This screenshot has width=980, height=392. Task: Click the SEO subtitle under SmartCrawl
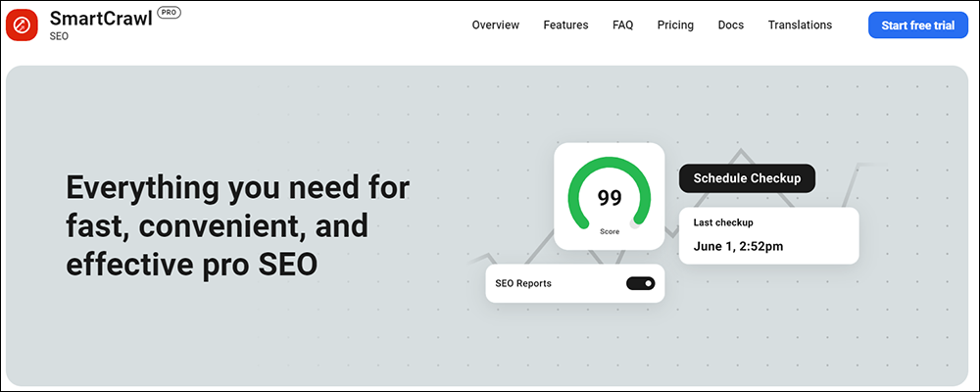coord(60,36)
